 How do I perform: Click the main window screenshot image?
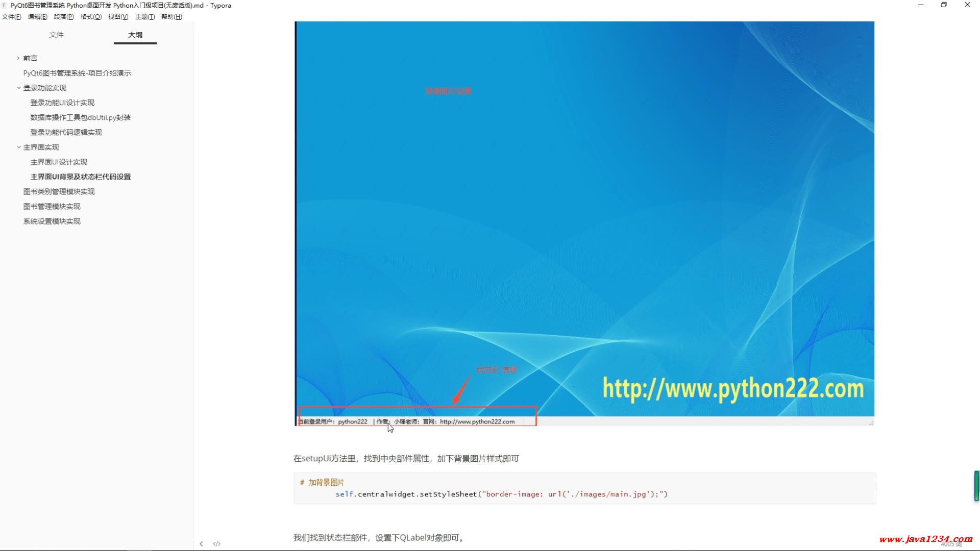pos(584,223)
